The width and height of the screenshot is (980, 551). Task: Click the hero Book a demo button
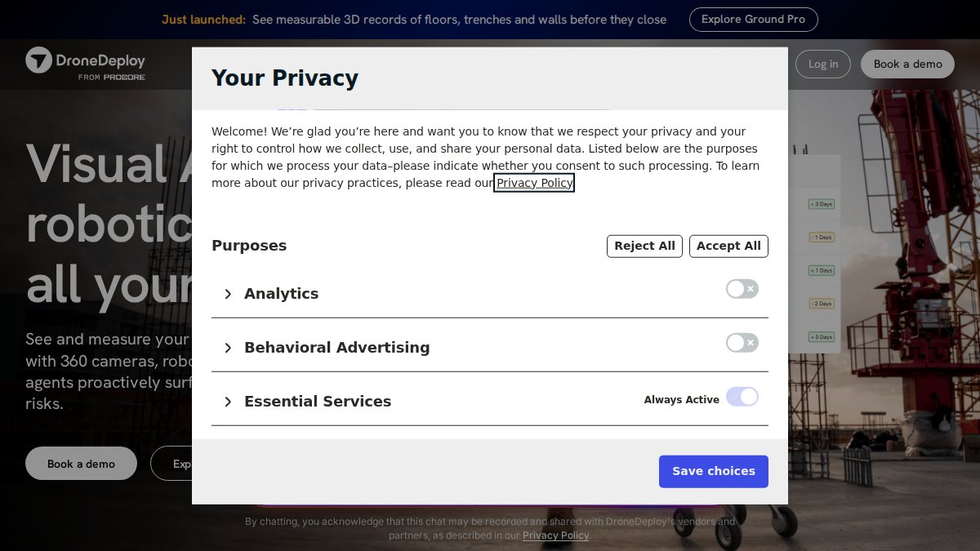81,464
